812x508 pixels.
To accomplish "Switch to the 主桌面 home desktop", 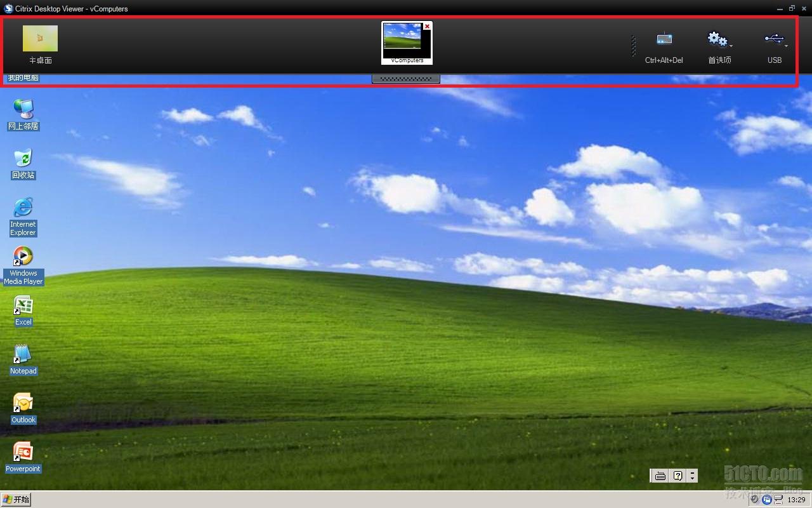I will pyautogui.click(x=40, y=44).
